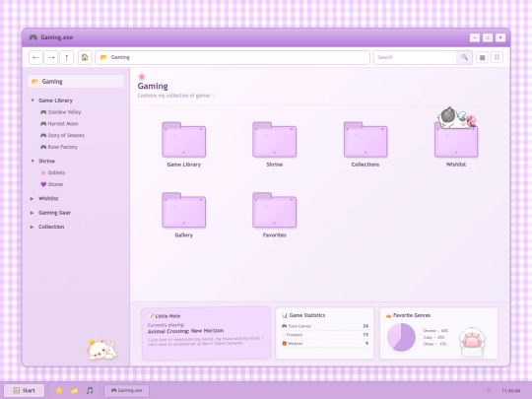532x399 pixels.
Task: Click the Total Games statistic row
Action: 325,326
